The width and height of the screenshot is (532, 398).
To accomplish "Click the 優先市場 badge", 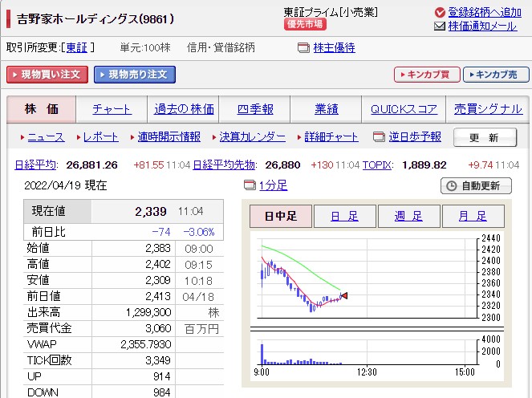I will pos(305,24).
